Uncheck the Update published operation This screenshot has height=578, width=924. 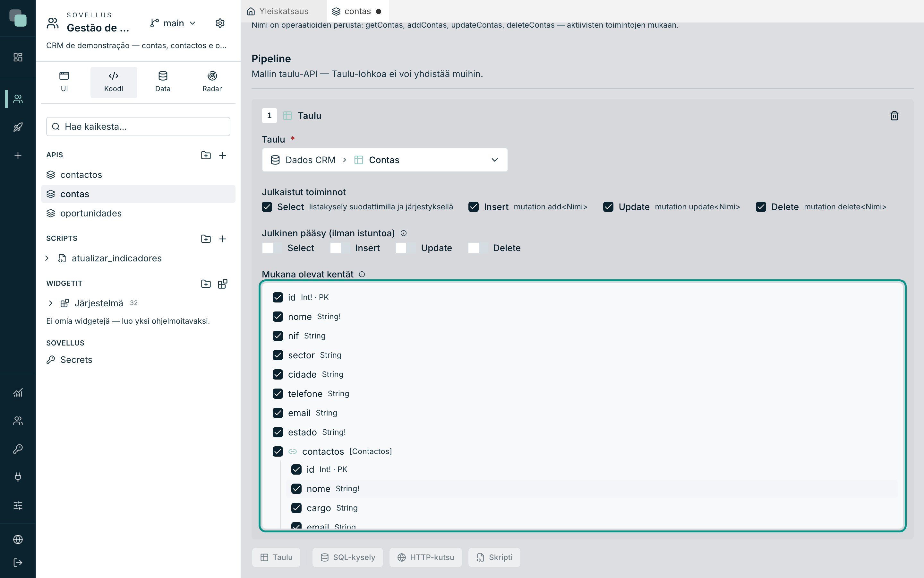tap(608, 207)
